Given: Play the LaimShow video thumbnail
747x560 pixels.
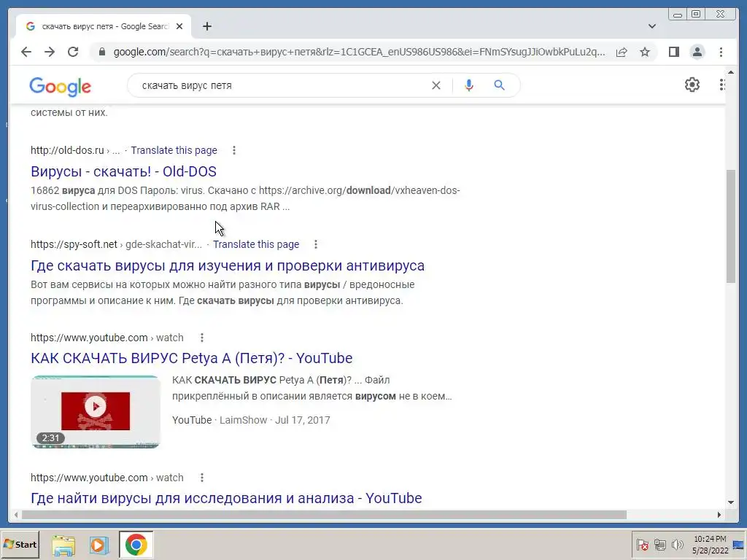Looking at the screenshot, I should pos(96,411).
